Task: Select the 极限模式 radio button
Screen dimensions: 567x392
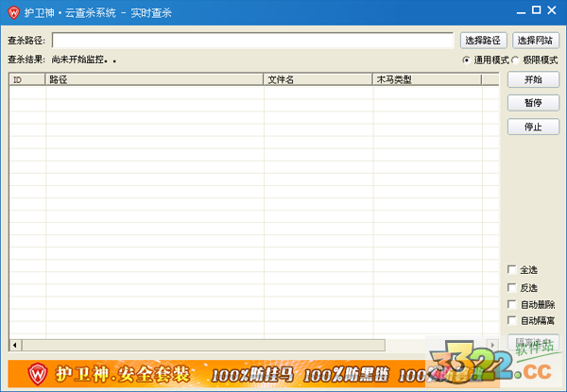Action: click(515, 60)
